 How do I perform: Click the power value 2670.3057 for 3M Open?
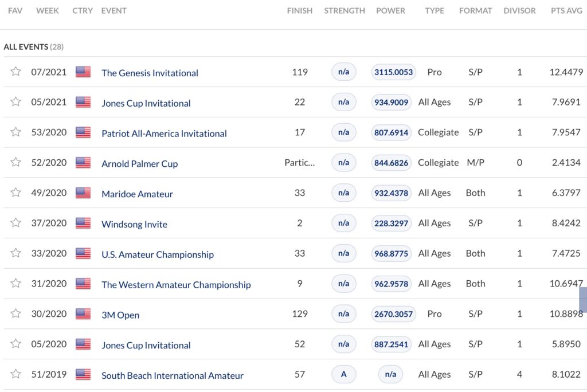click(x=393, y=314)
